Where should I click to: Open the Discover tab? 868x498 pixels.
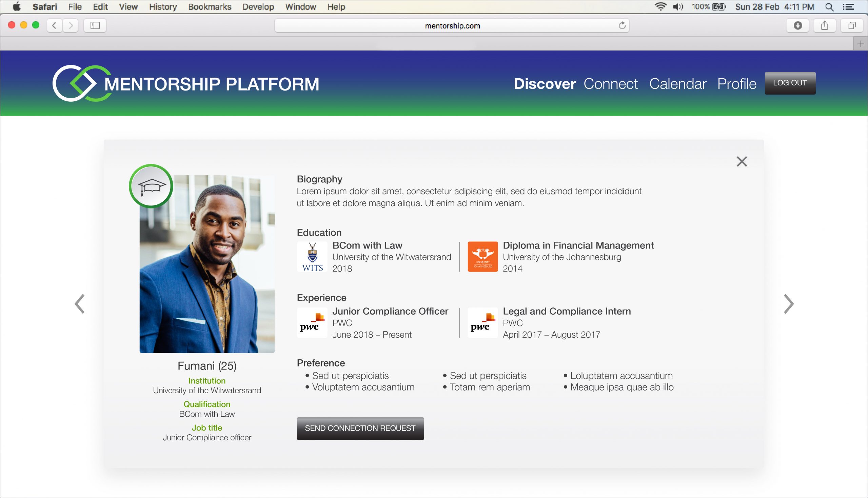(x=545, y=84)
